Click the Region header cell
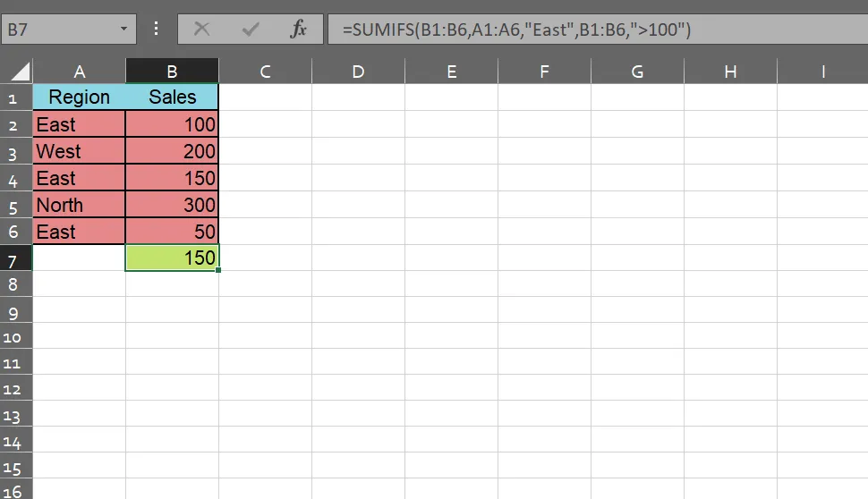This screenshot has height=499, width=868. pyautogui.click(x=79, y=97)
